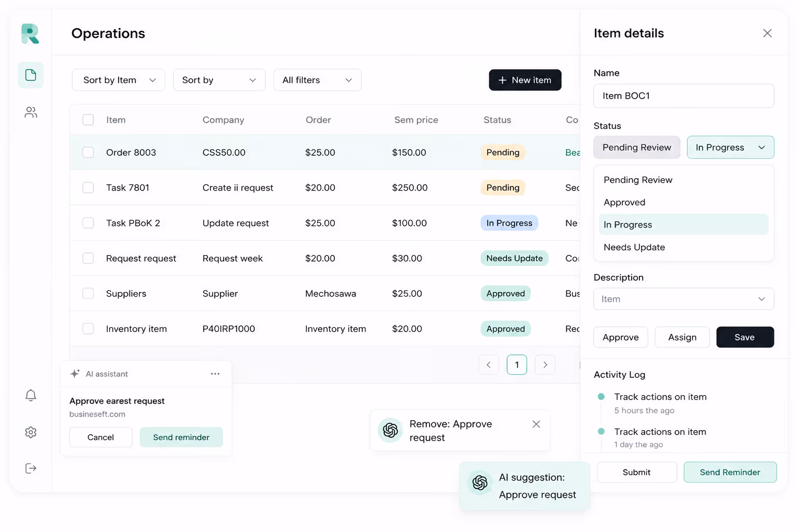Click Approved badge in Inventory item row
Screen dimensions: 798x532
[x=505, y=329]
